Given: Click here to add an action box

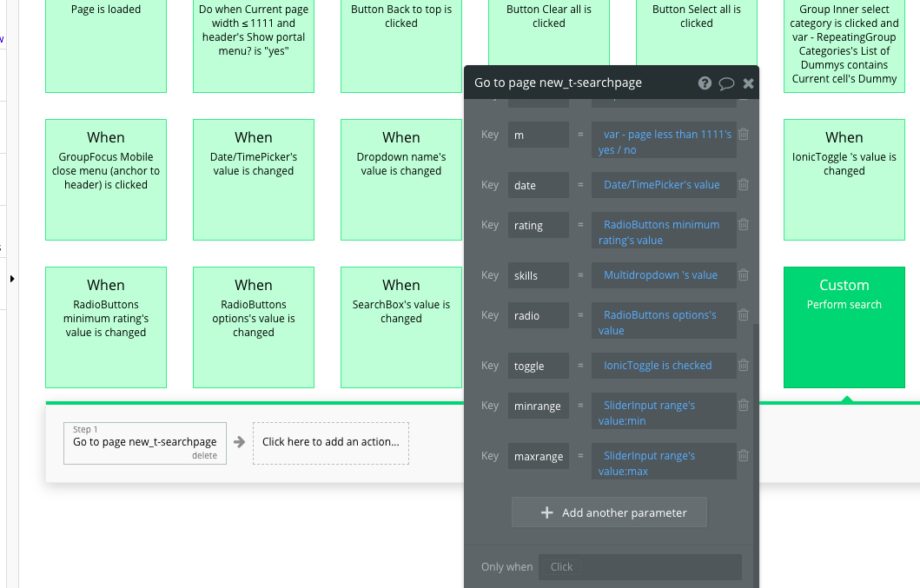Looking at the screenshot, I should pos(331,442).
